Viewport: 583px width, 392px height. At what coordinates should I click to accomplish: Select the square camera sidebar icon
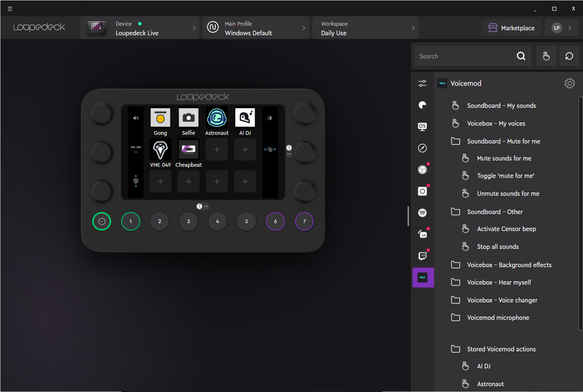(x=422, y=191)
